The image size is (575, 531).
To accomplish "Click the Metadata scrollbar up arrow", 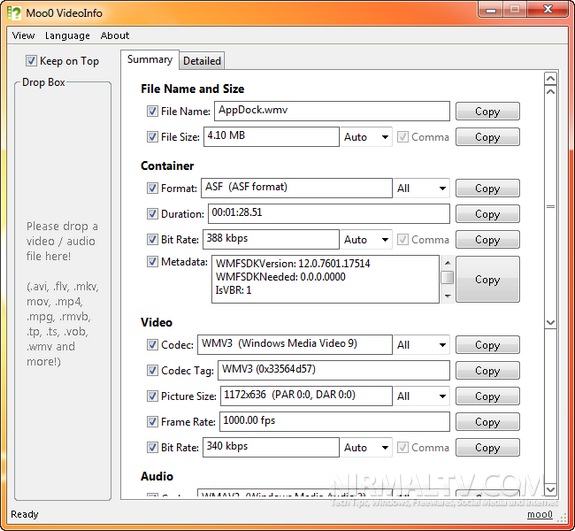I will [447, 263].
